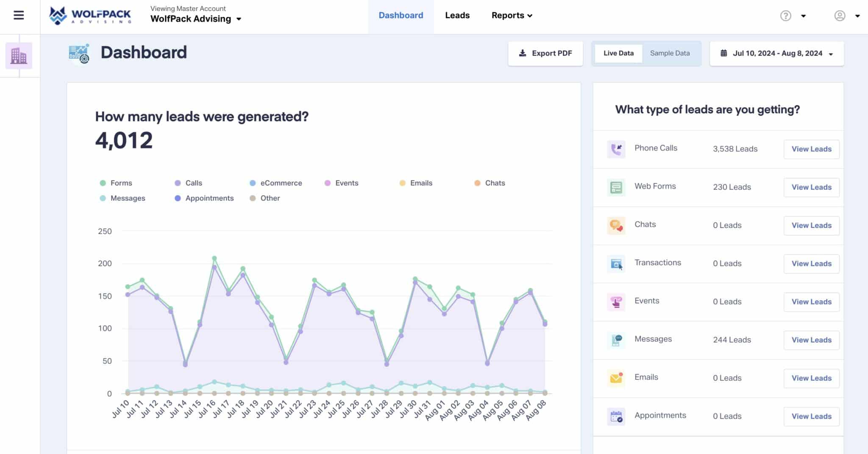The height and width of the screenshot is (454, 868).
Task: View Leads for Web Forms
Action: pos(811,187)
